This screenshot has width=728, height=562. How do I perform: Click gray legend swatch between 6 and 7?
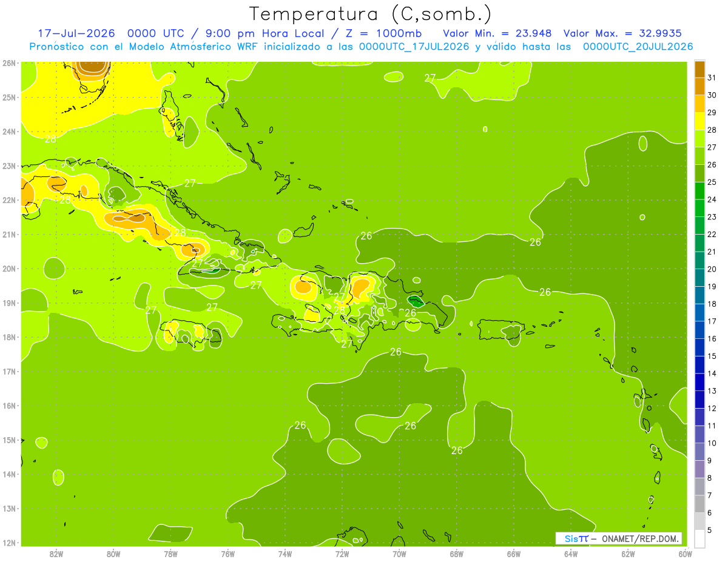699,504
